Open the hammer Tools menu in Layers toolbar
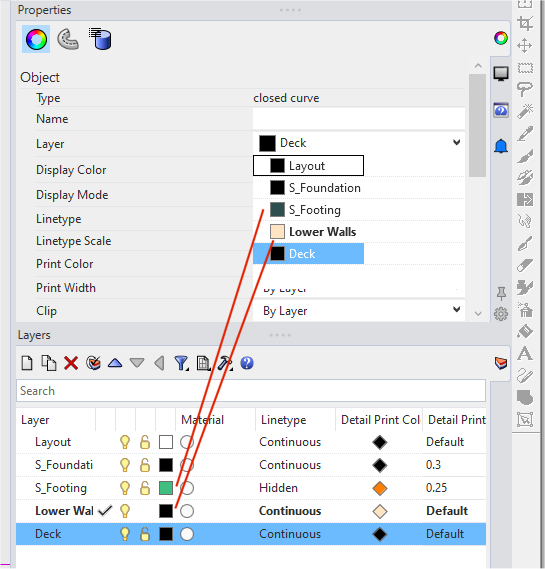Screen dimensions: 545x569 [x=225, y=363]
